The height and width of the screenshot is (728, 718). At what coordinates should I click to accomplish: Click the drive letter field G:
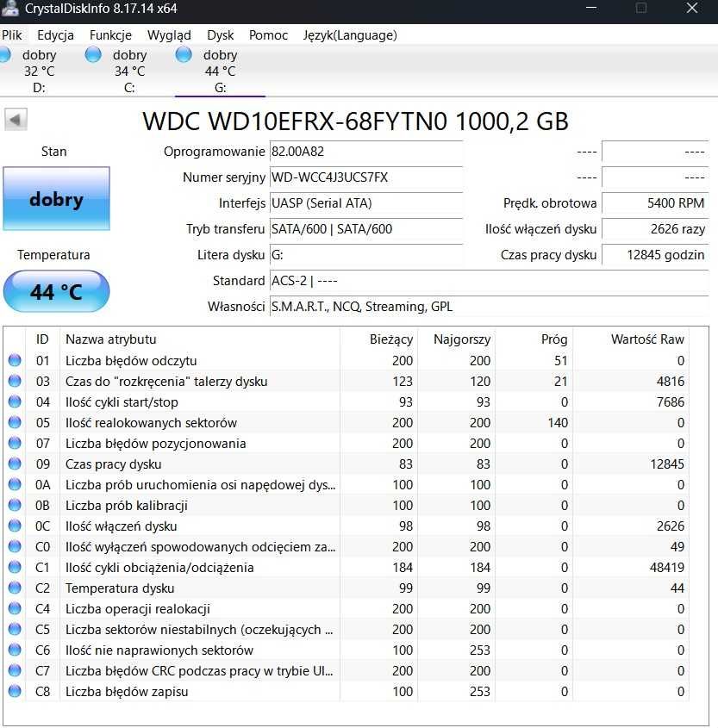click(366, 255)
